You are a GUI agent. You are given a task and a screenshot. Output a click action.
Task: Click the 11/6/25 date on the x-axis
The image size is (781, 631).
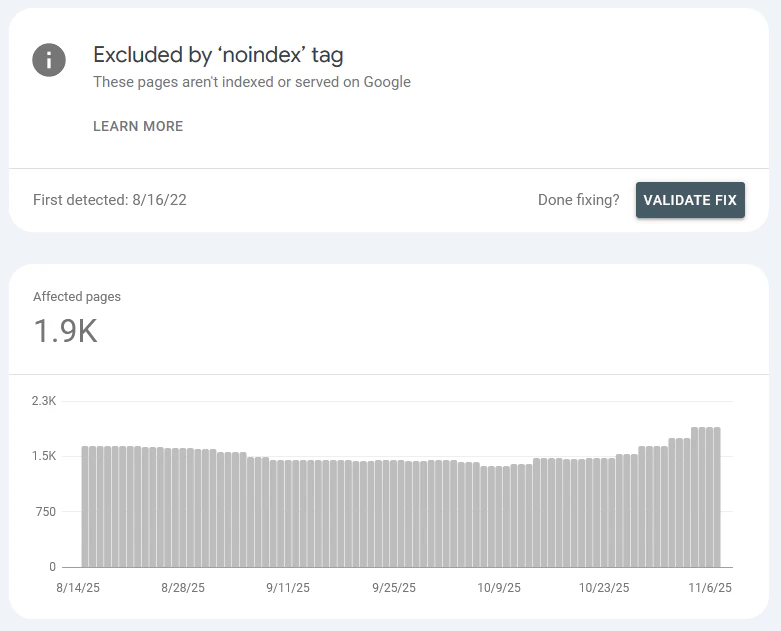click(x=711, y=588)
